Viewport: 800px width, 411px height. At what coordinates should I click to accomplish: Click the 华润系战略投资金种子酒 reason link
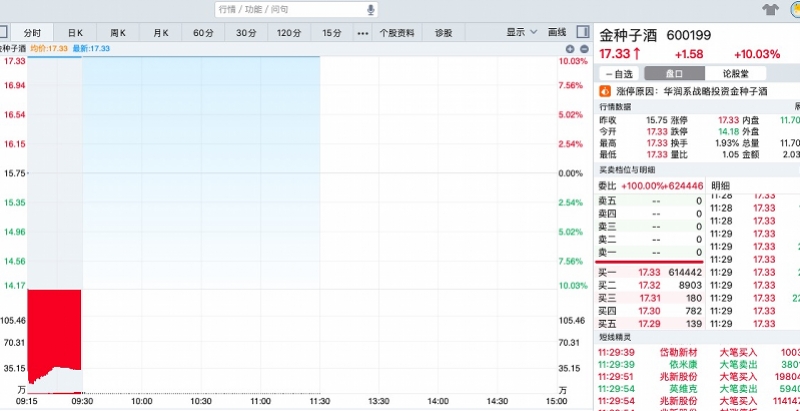tap(715, 92)
